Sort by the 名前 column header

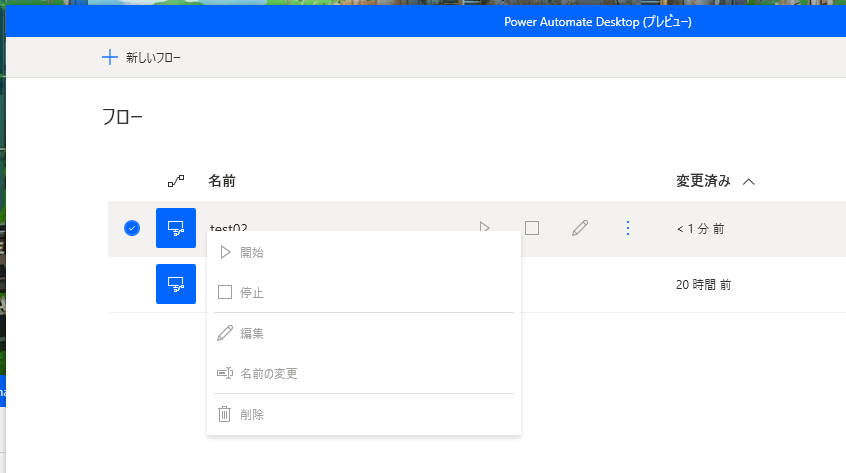(222, 181)
